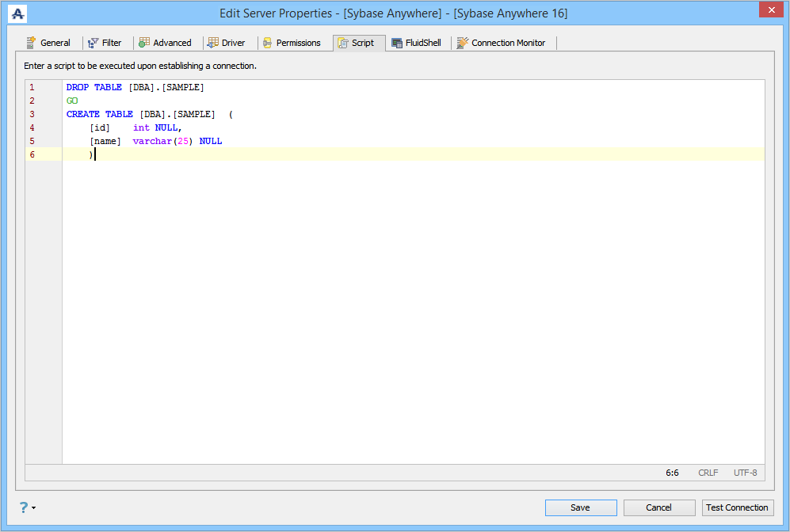Go to the Permissions tab
Screen dimensions: 790x532
coord(292,43)
